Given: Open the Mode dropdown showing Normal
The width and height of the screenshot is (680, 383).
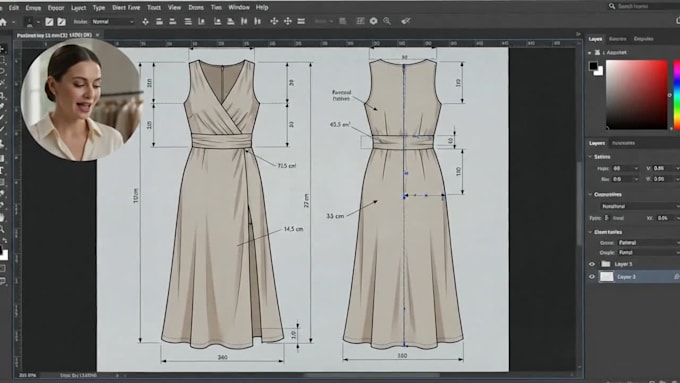Looking at the screenshot, I should tap(114, 22).
